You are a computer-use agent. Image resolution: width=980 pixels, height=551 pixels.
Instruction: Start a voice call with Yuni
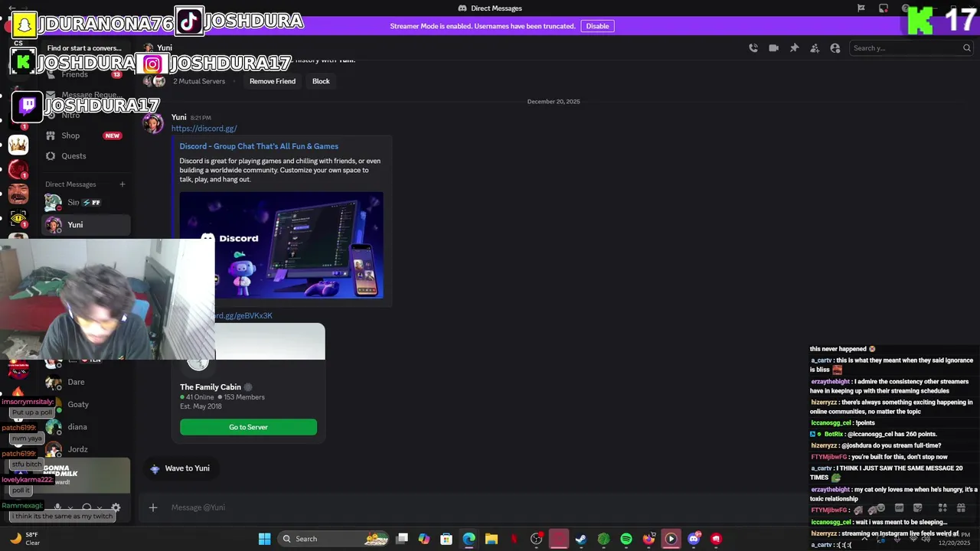click(753, 48)
